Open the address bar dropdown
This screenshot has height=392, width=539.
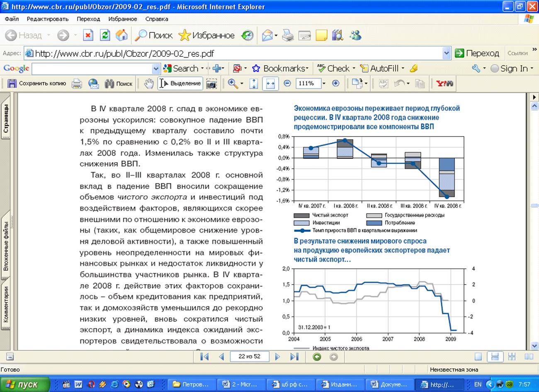pos(446,53)
